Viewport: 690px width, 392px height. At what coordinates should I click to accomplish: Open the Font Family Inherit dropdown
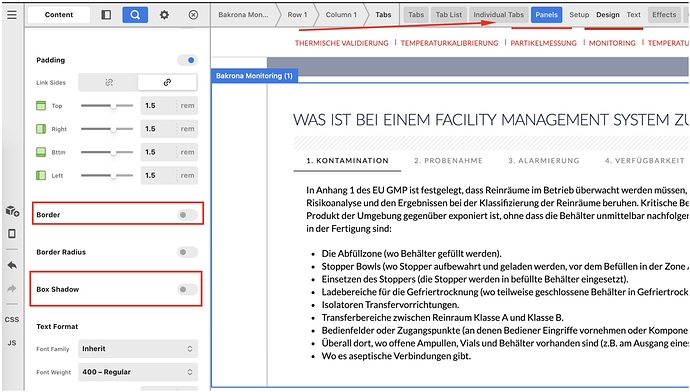(138, 348)
